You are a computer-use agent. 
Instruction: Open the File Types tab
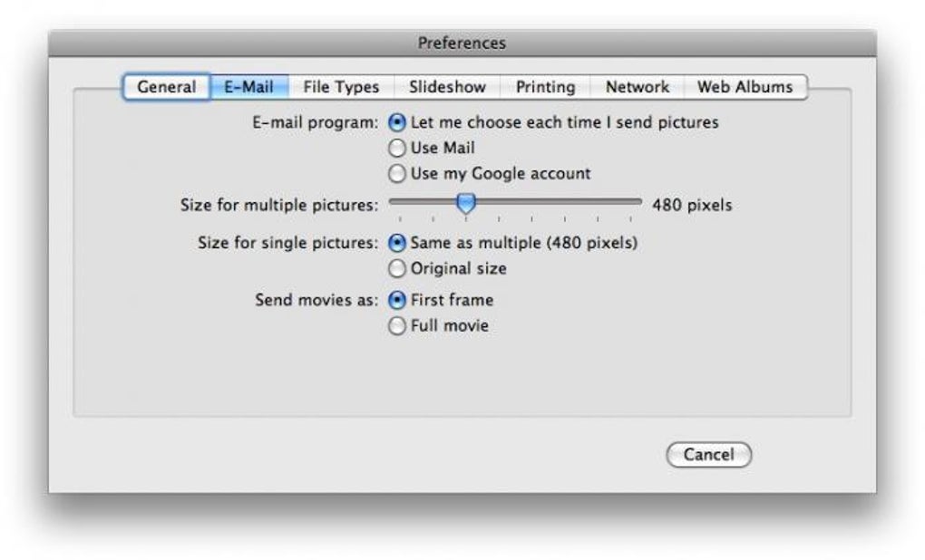pos(341,87)
